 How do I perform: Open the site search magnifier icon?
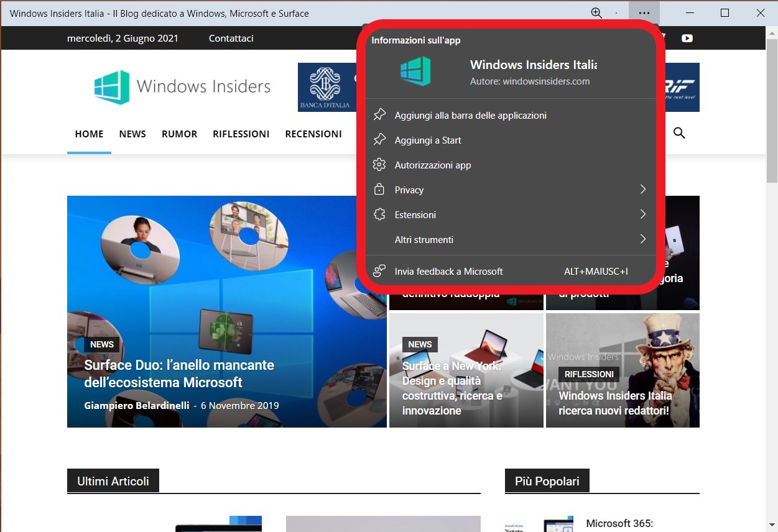tap(679, 133)
